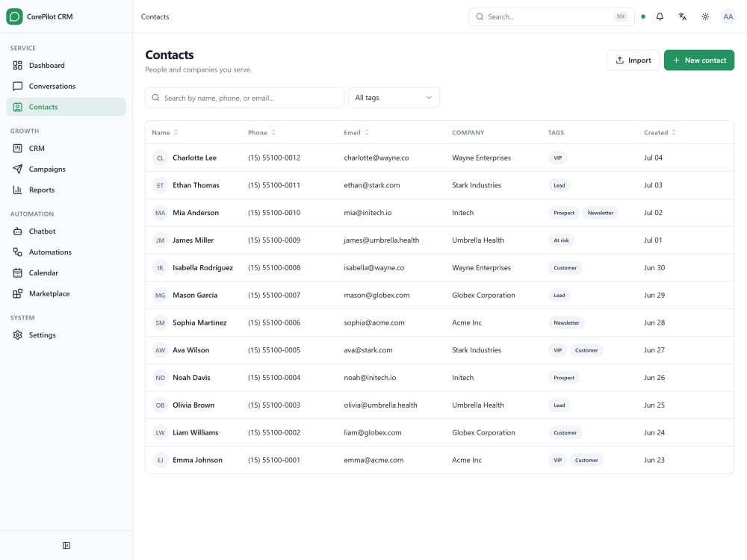Click the Contacts breadcrumb in top bar

click(155, 16)
